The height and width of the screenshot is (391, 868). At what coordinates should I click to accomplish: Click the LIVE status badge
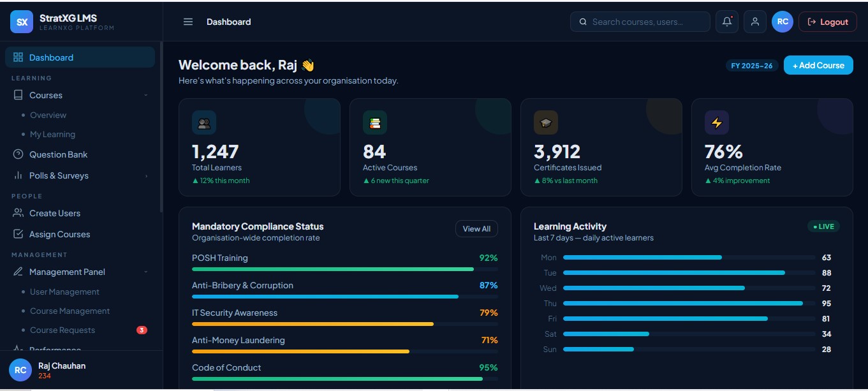[823, 226]
